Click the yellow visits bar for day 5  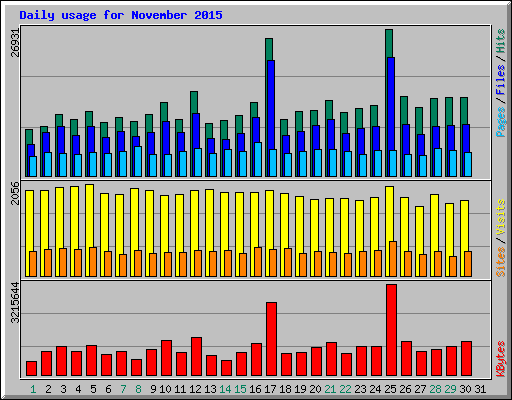coord(89,217)
